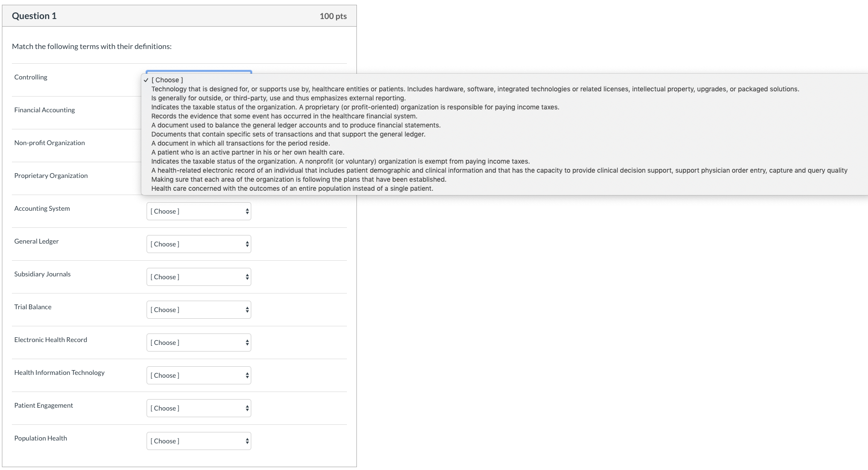Pick 'A document used to balance the general ledger'
The width and height of the screenshot is (868, 470).
click(x=504, y=125)
